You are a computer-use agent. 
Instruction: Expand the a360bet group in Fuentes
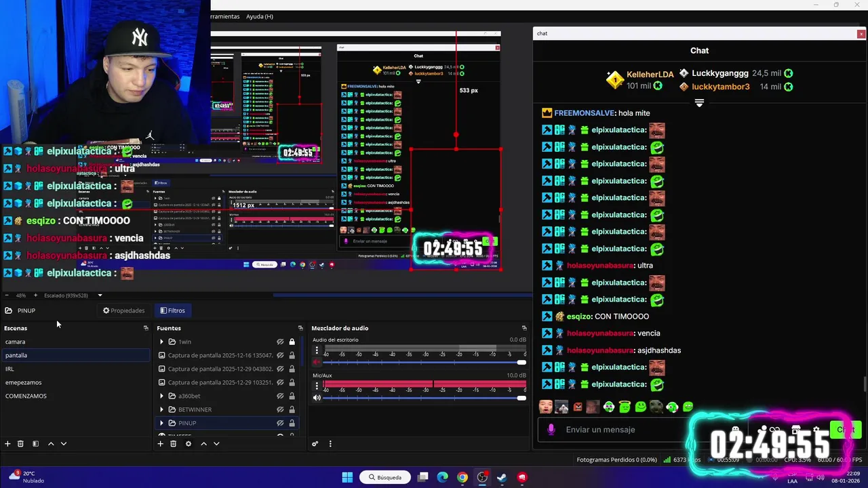[x=161, y=396]
